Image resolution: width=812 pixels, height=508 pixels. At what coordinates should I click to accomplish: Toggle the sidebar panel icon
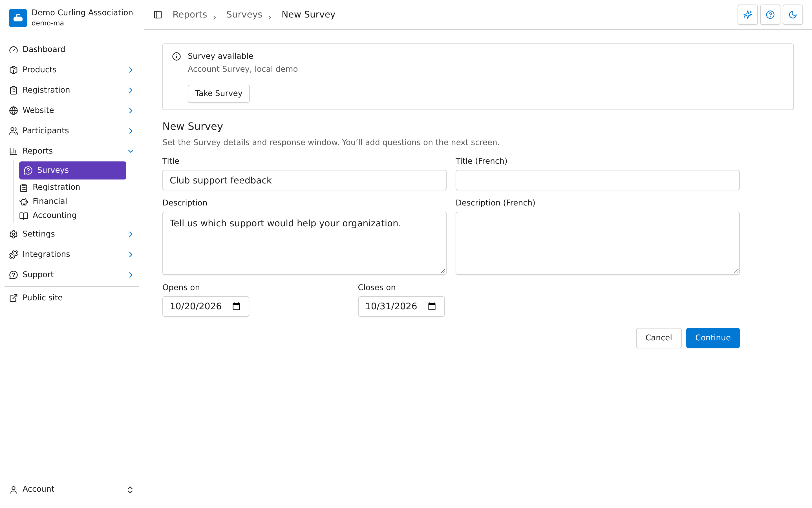[x=158, y=14]
